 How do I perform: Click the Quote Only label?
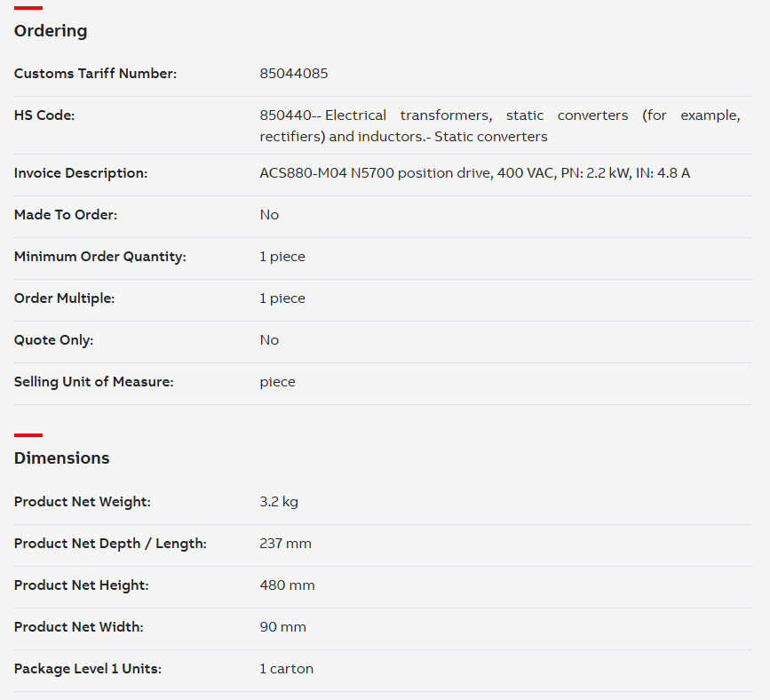(53, 340)
